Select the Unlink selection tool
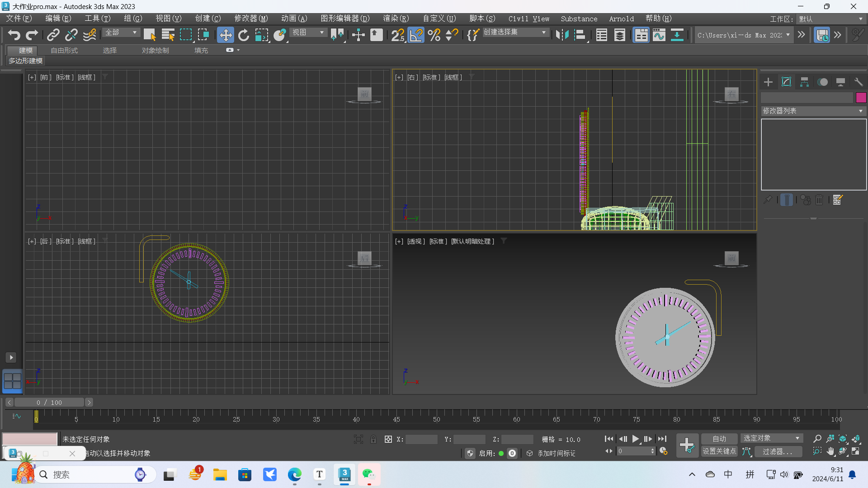The height and width of the screenshot is (488, 868). 71,35
